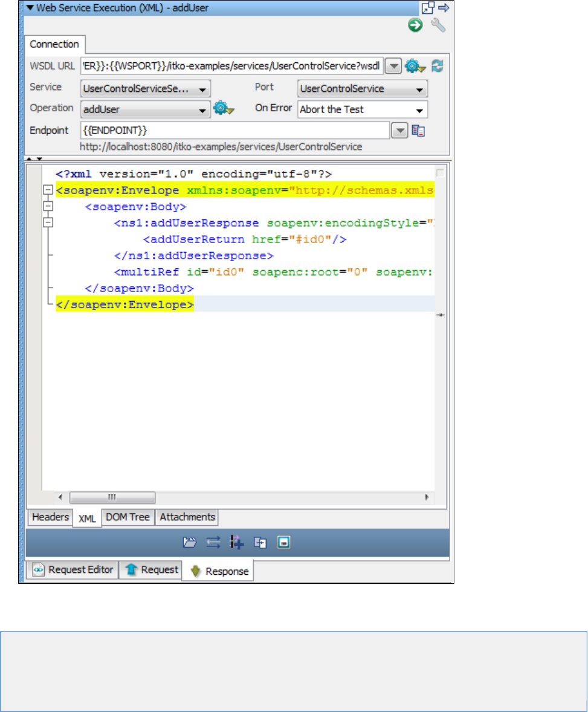The width and height of the screenshot is (588, 712).
Task: Click the right-arrow icon in title bar
Action: pos(444,8)
